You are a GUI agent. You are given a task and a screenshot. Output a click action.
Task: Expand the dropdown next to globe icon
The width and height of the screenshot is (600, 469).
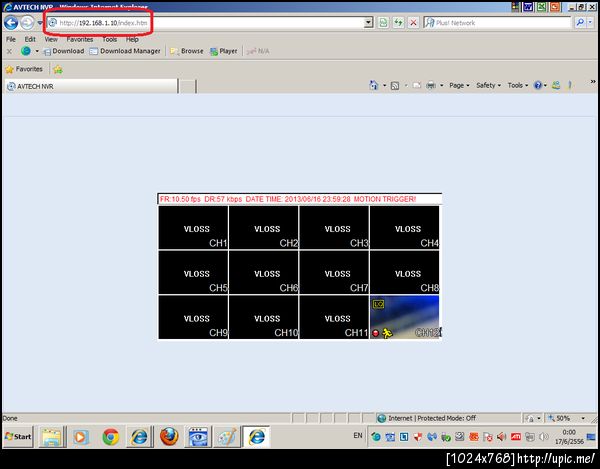[x=37, y=51]
